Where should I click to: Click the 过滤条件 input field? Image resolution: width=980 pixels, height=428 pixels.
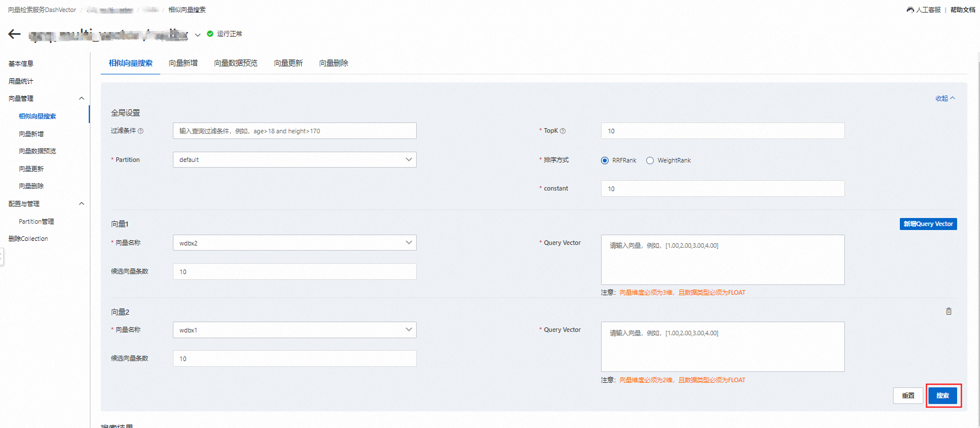[x=294, y=131]
